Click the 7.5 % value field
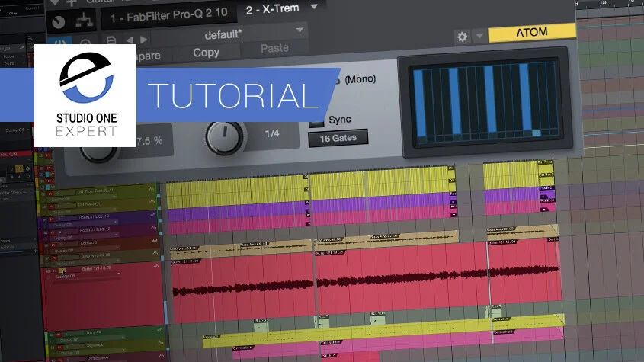 tap(149, 141)
